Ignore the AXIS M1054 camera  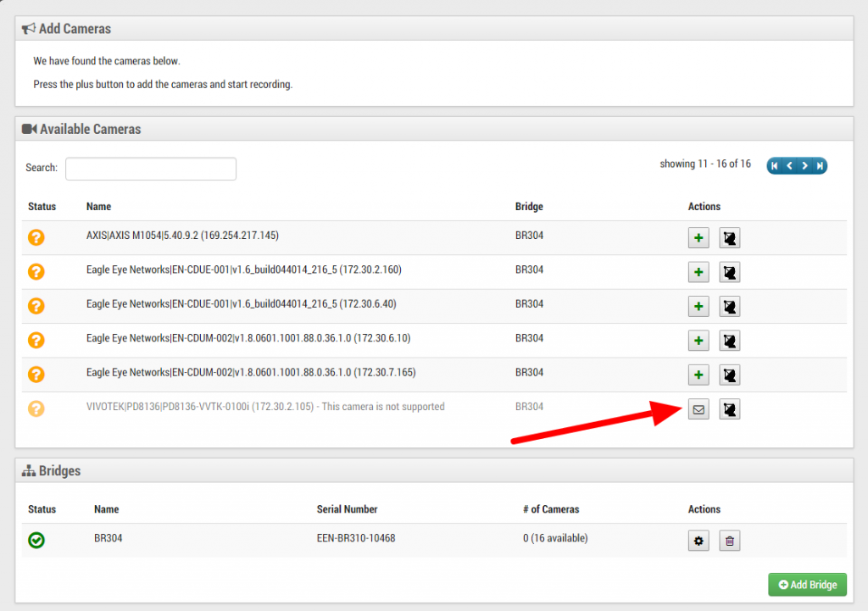[730, 238]
